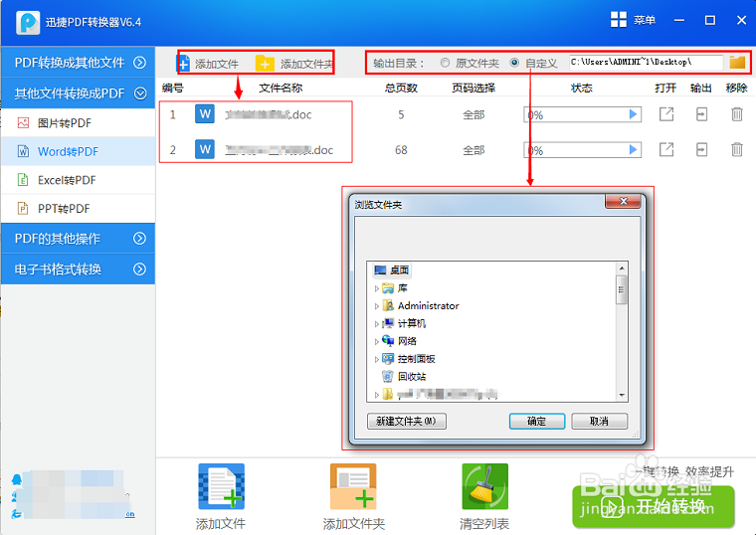Viewport: 756px width, 535px height.
Task: Open output location for file 2
Action: (701, 149)
